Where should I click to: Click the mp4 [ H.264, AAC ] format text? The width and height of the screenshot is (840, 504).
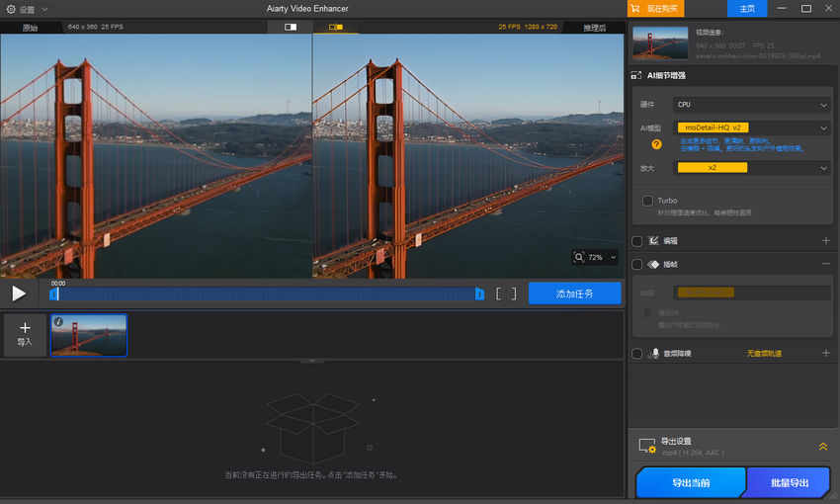(x=693, y=454)
